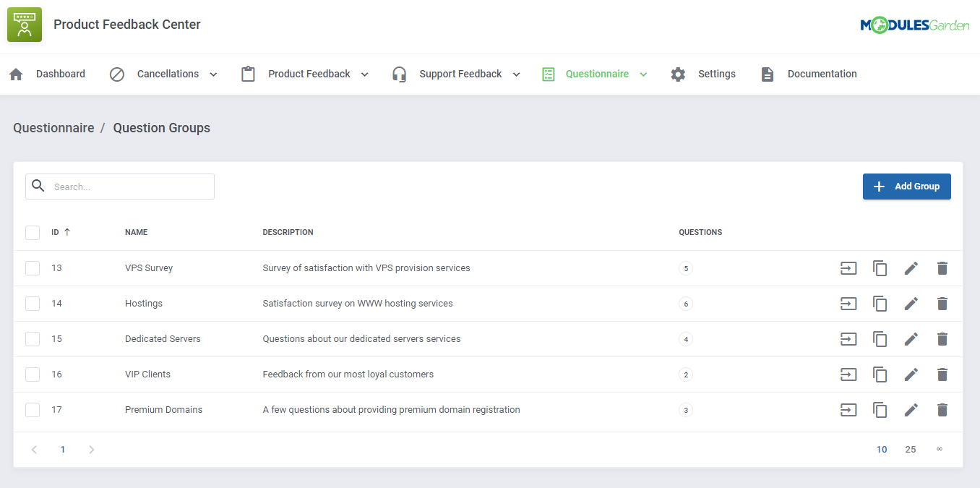This screenshot has width=980, height=488.
Task: Set page size to 25 entries
Action: (x=910, y=449)
